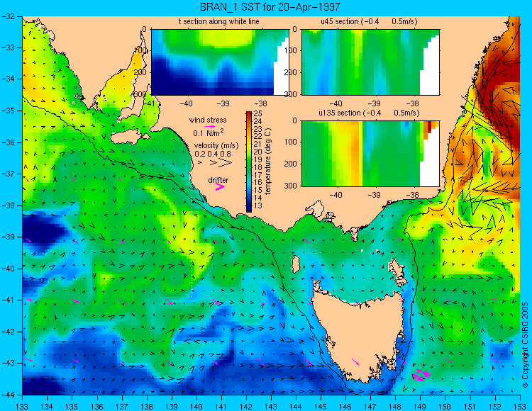
Task: Click latitude axis label -32
Action: pos(8,16)
